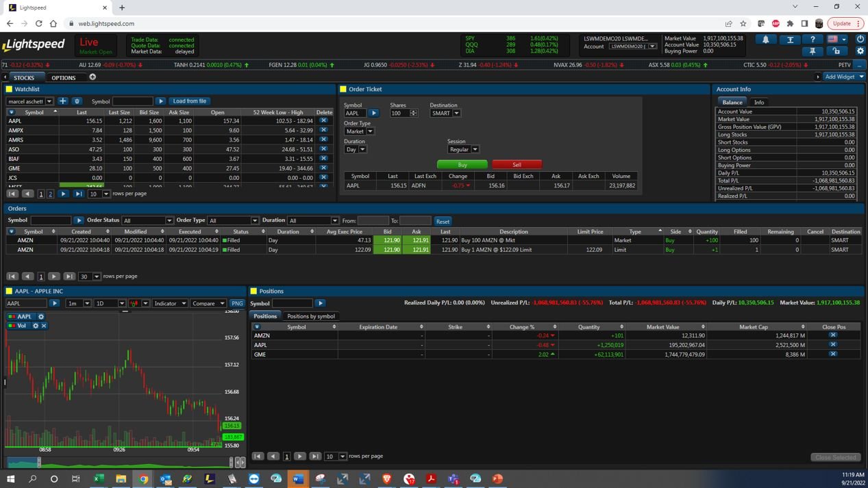This screenshot has height=488, width=868.
Task: Open the chart 1m interval dropdown
Action: pyautogui.click(x=78, y=303)
